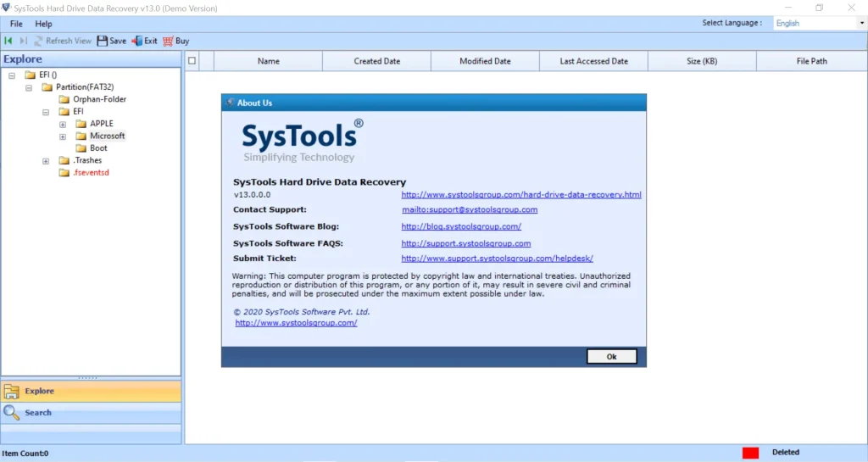
Task: Select the deleted .fseventsd folder
Action: click(92, 172)
